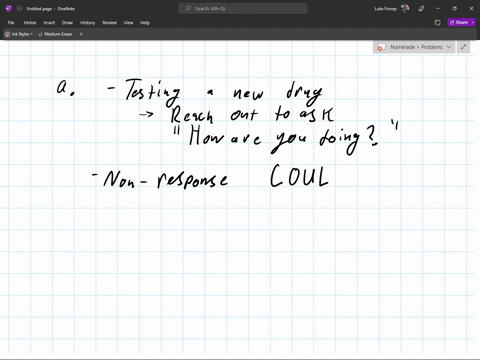Click the Search box
This screenshot has width=480, height=360.
[243, 9]
